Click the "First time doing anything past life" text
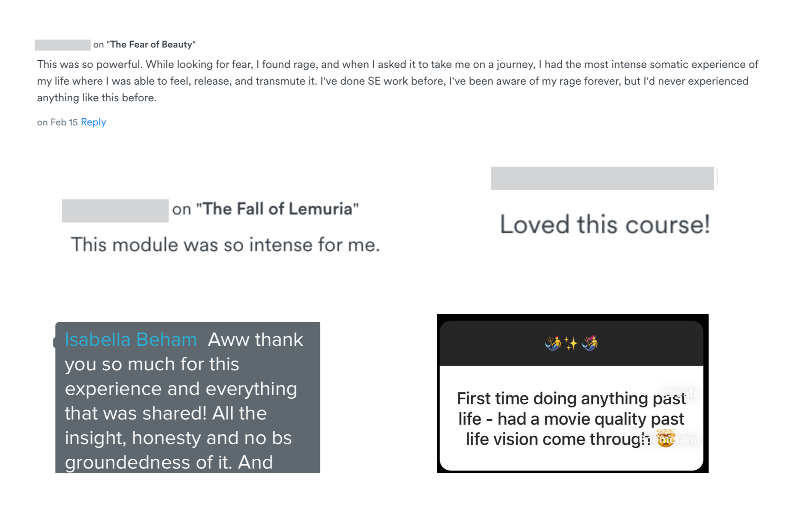Viewport: 798px width, 532px height. [x=571, y=419]
